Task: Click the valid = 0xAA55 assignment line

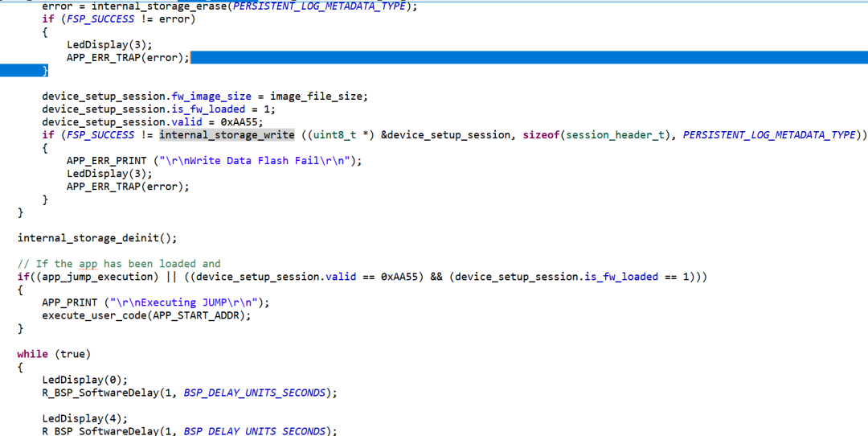Action: click(153, 122)
